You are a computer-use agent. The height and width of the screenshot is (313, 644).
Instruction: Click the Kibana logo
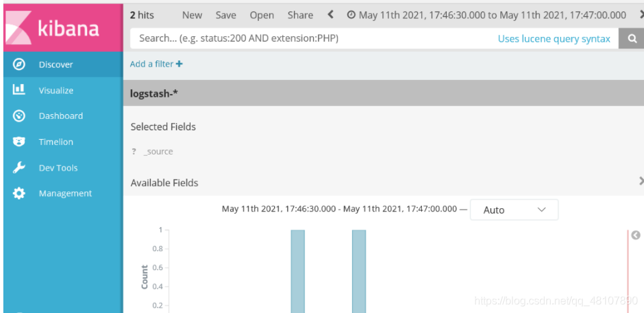click(63, 28)
